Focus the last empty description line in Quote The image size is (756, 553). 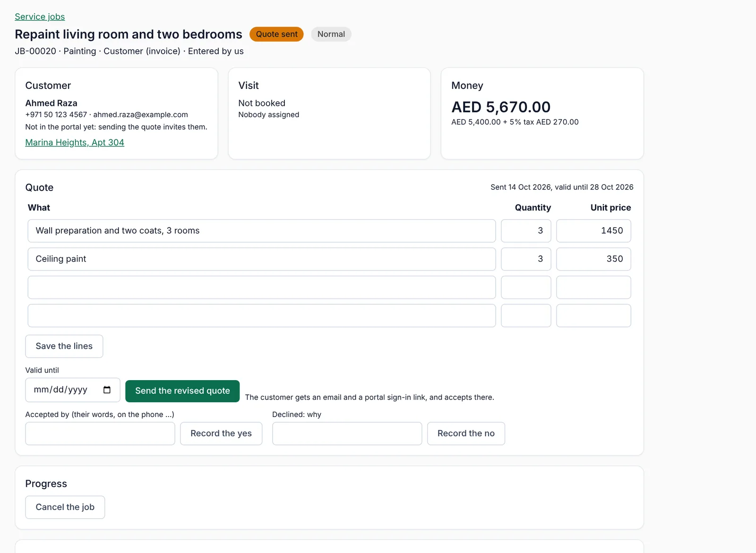click(262, 316)
